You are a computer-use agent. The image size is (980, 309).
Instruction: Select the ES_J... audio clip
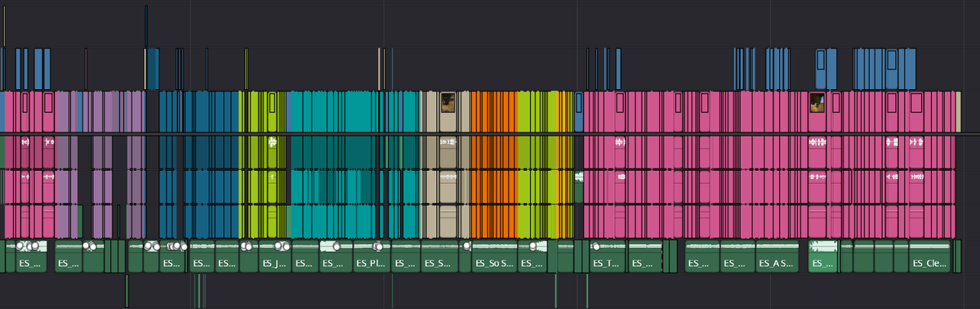click(274, 257)
